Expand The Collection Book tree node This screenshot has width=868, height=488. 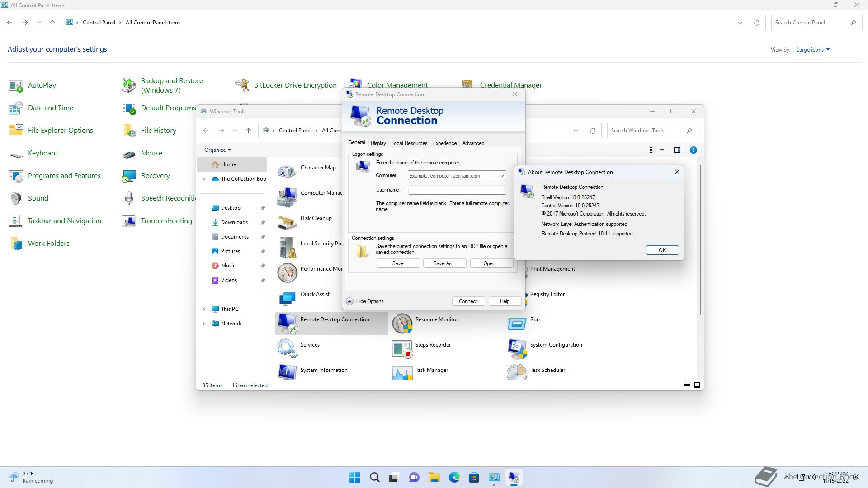[203, 179]
